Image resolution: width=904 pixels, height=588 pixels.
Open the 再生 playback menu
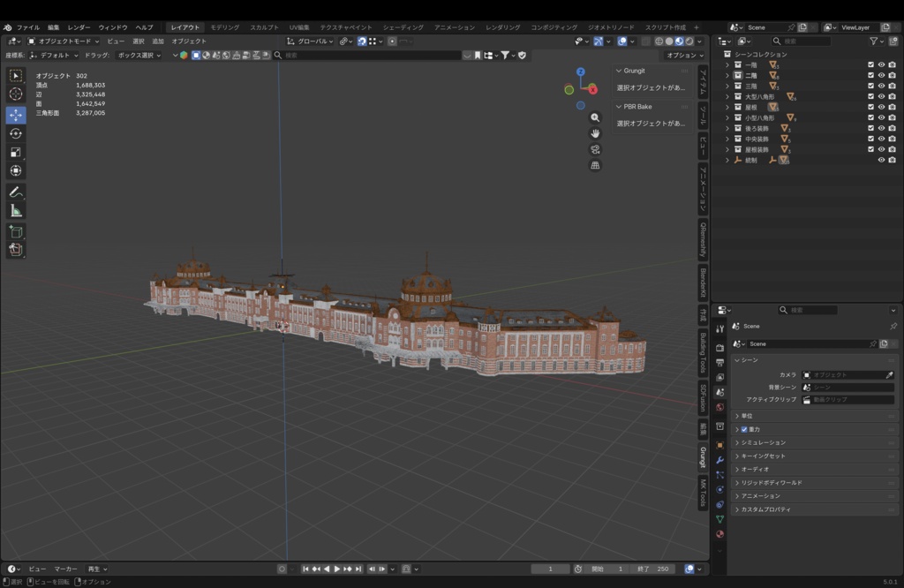point(97,569)
